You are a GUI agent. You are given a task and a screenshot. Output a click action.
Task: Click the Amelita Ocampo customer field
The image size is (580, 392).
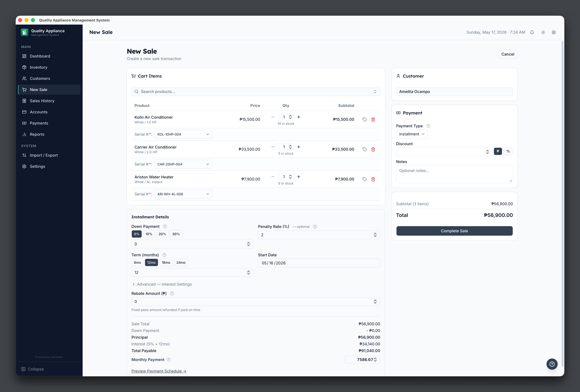(454, 92)
